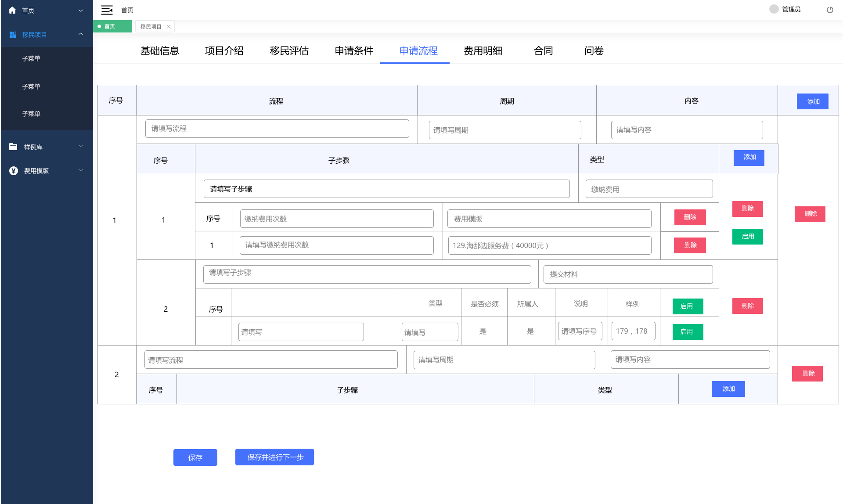This screenshot has width=843, height=504.
Task: Click the 保存并进行下一步 button
Action: click(274, 457)
